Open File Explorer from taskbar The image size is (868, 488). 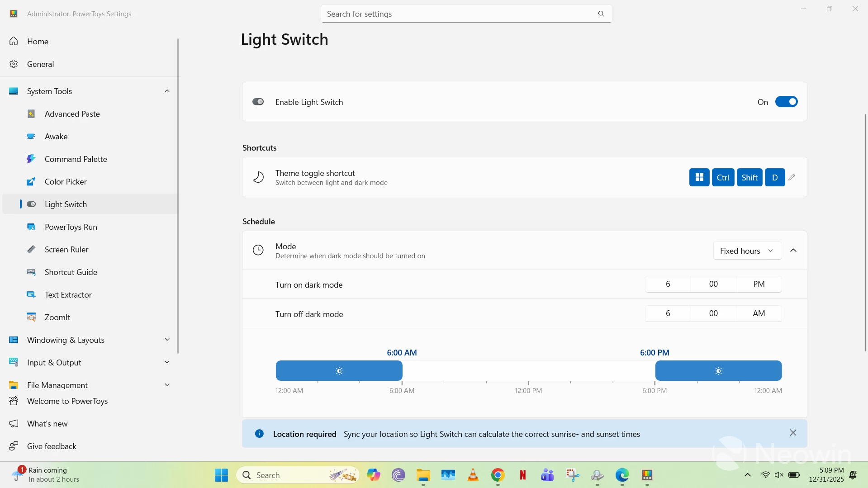[x=423, y=475]
